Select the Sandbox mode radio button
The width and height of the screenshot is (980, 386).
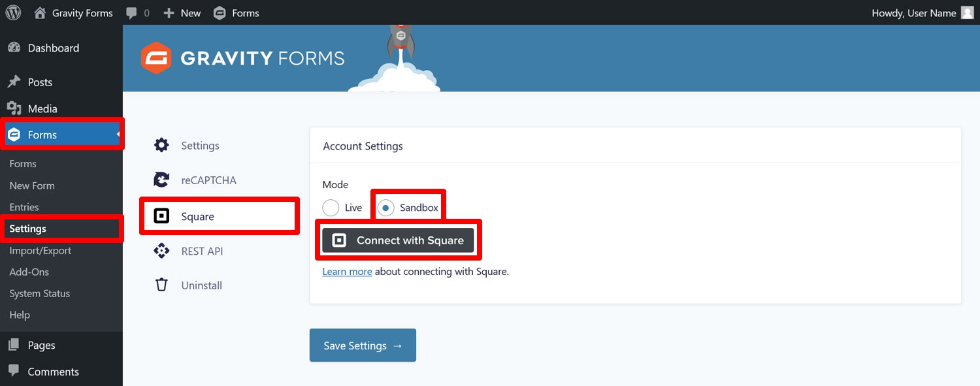[x=385, y=208]
